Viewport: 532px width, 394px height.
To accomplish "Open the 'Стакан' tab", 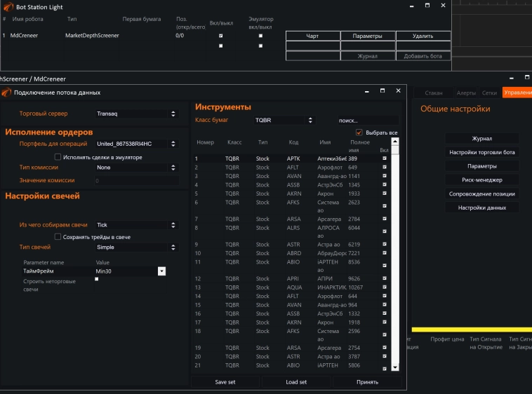I will pyautogui.click(x=434, y=93).
